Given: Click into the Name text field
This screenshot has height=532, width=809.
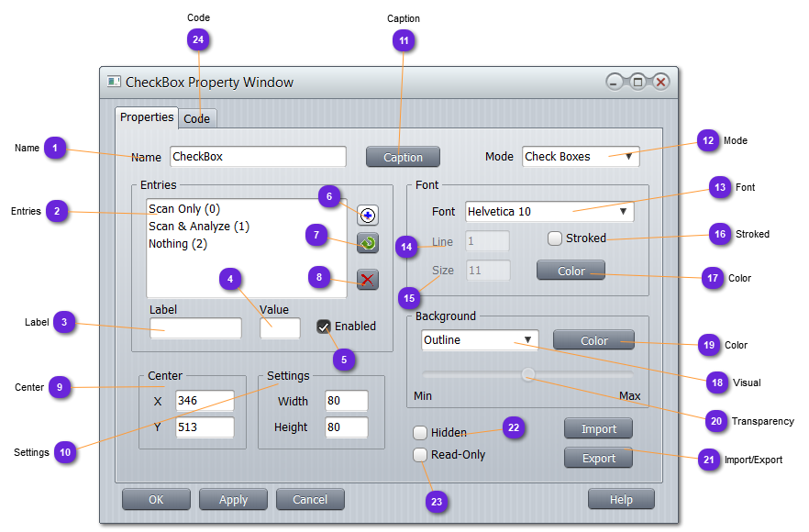Looking at the screenshot, I should tap(257, 157).
